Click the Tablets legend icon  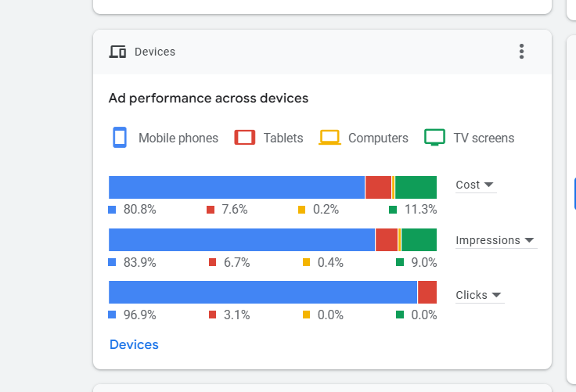click(245, 138)
